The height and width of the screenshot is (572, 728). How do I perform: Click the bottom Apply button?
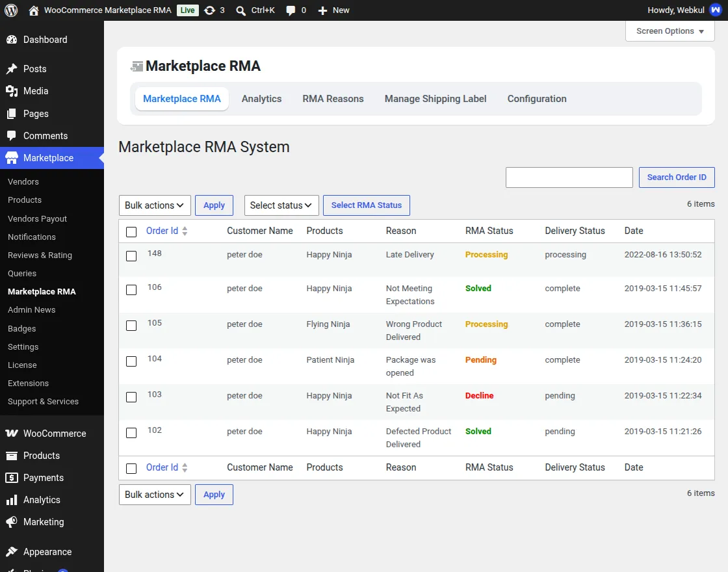click(214, 495)
